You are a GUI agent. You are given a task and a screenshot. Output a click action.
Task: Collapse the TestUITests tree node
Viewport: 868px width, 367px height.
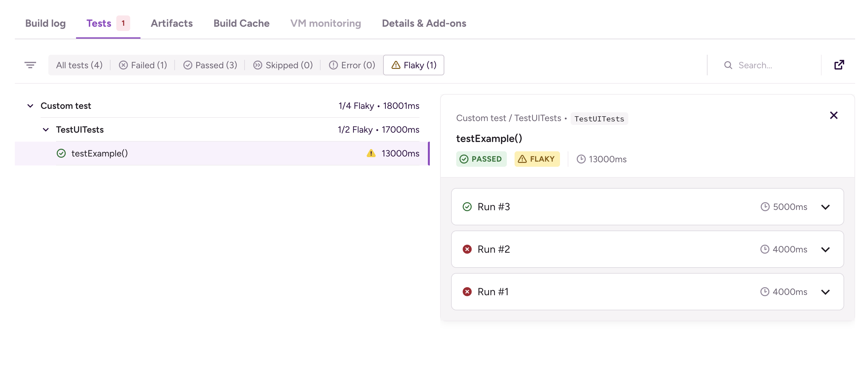tap(46, 130)
